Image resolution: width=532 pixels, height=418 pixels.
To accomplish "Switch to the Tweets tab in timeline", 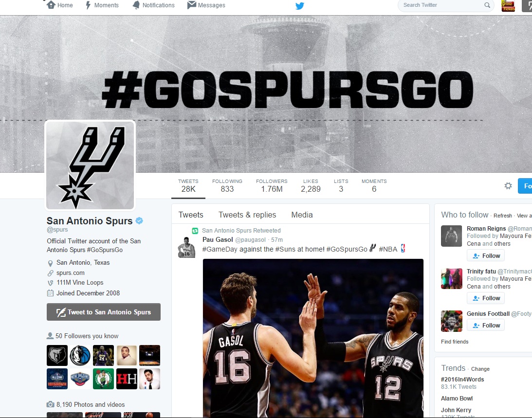I will point(191,215).
